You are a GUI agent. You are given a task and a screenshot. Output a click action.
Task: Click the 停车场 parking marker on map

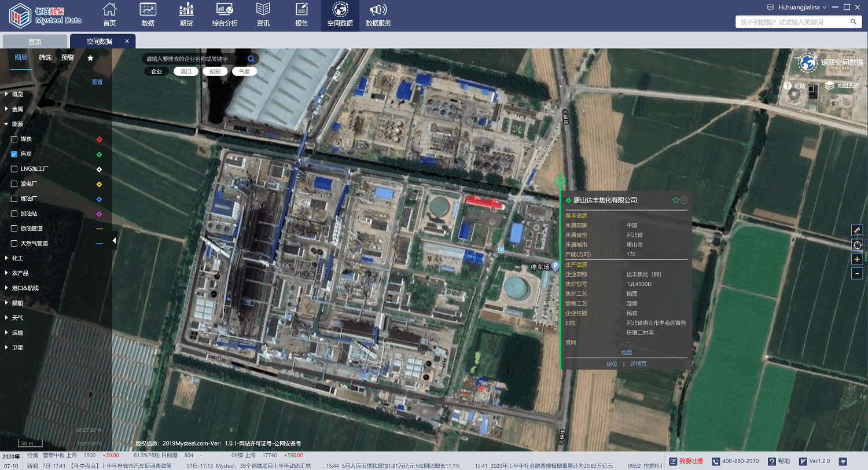tap(555, 266)
